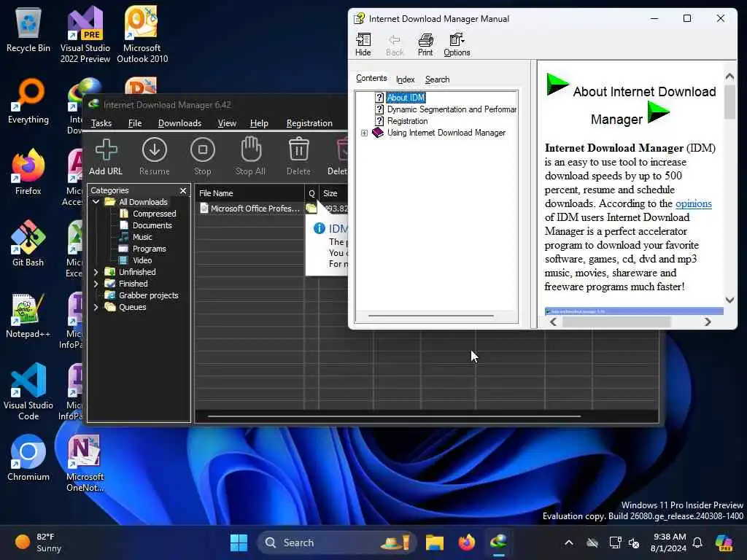Open the Notepad++ desktop shortcut
The width and height of the screenshot is (747, 560).
point(28,316)
